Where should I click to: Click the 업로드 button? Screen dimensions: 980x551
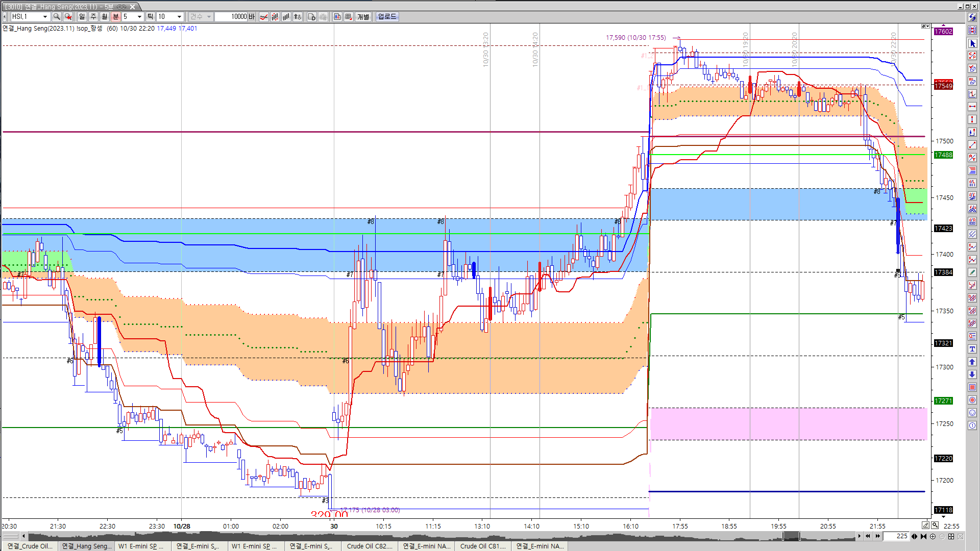click(387, 17)
